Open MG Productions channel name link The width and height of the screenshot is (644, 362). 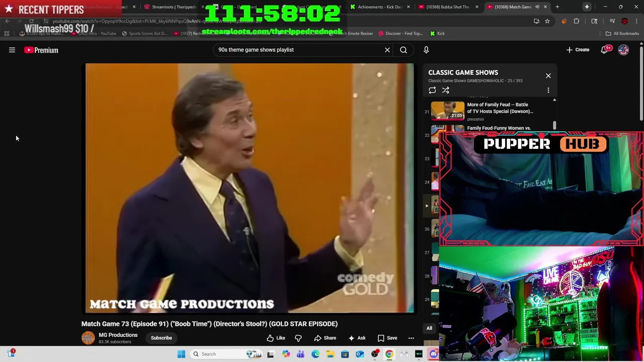point(118,335)
